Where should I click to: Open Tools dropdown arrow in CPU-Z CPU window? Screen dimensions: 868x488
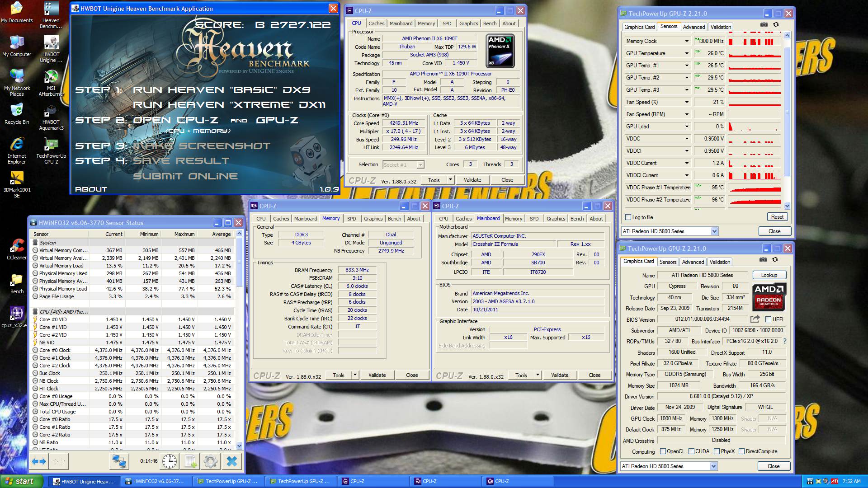pyautogui.click(x=450, y=180)
